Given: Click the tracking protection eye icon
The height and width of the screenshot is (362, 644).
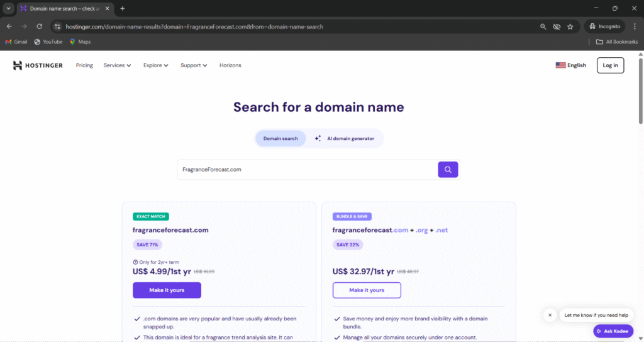Looking at the screenshot, I should click(x=557, y=26).
